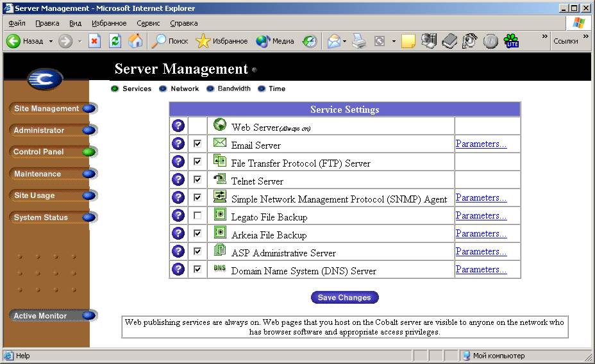
Task: Click the help icon beside Email Server
Action: pos(178,144)
